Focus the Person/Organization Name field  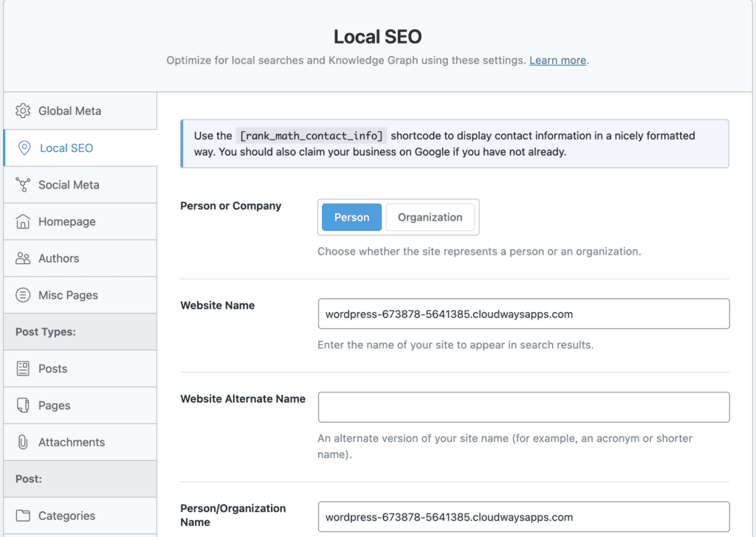pyautogui.click(x=523, y=517)
